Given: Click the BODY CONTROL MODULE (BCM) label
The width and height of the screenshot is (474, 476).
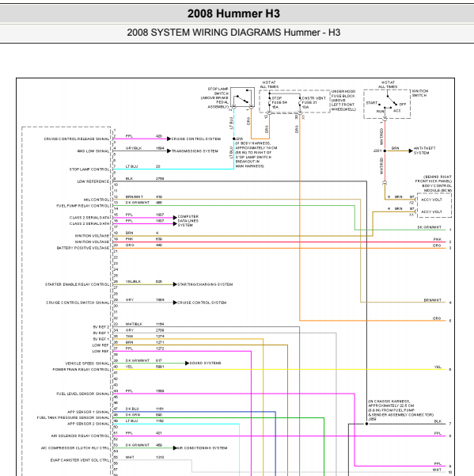Looking at the screenshot, I should [437, 188].
